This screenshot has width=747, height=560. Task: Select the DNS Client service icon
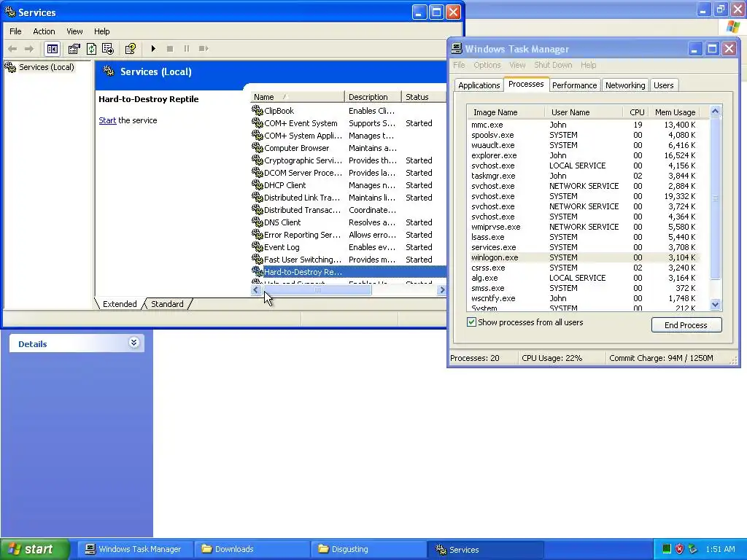pos(258,222)
